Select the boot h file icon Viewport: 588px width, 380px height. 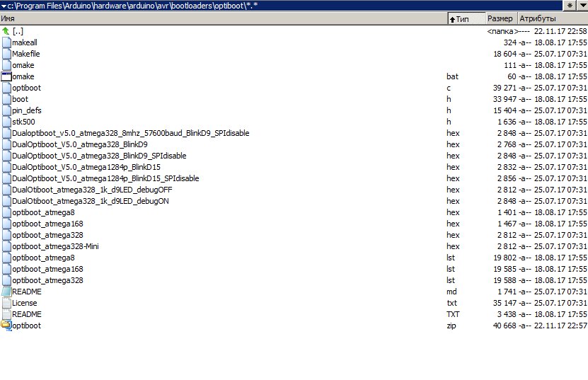[x=6, y=99]
